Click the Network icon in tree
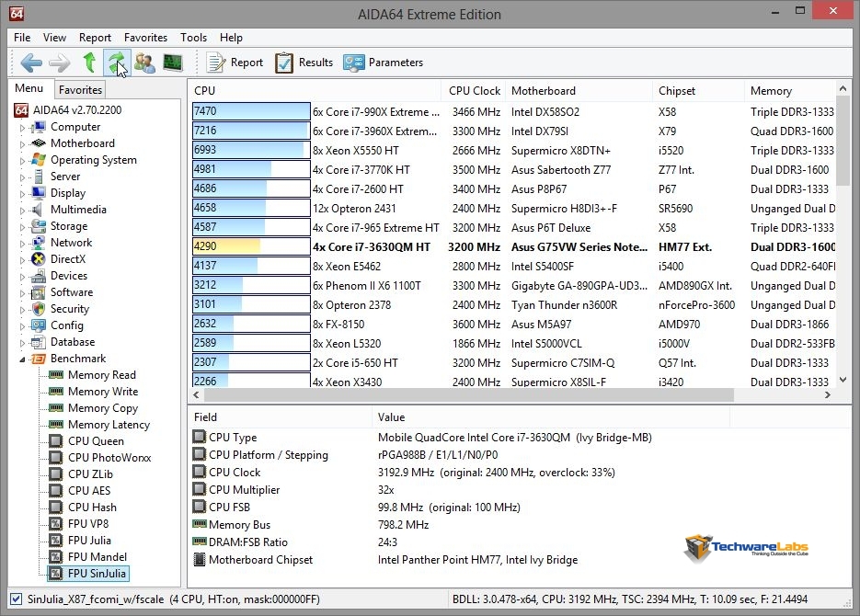 point(39,242)
